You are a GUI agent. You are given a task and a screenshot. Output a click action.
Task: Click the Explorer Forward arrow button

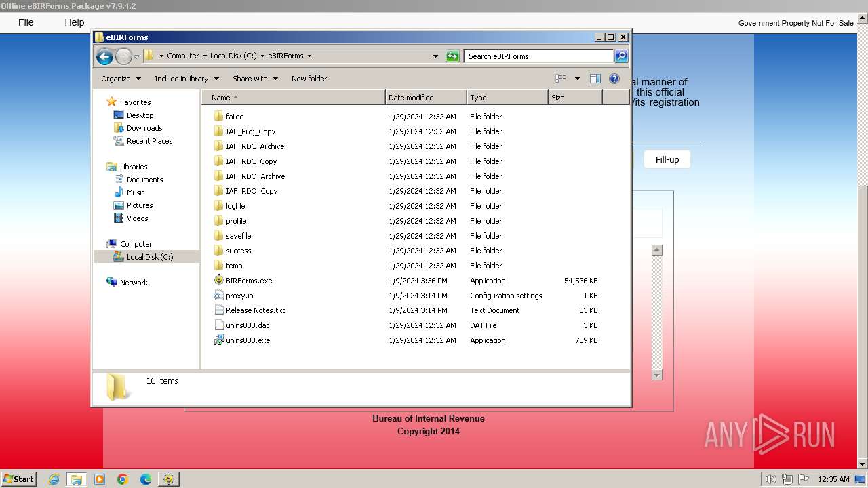coord(123,56)
